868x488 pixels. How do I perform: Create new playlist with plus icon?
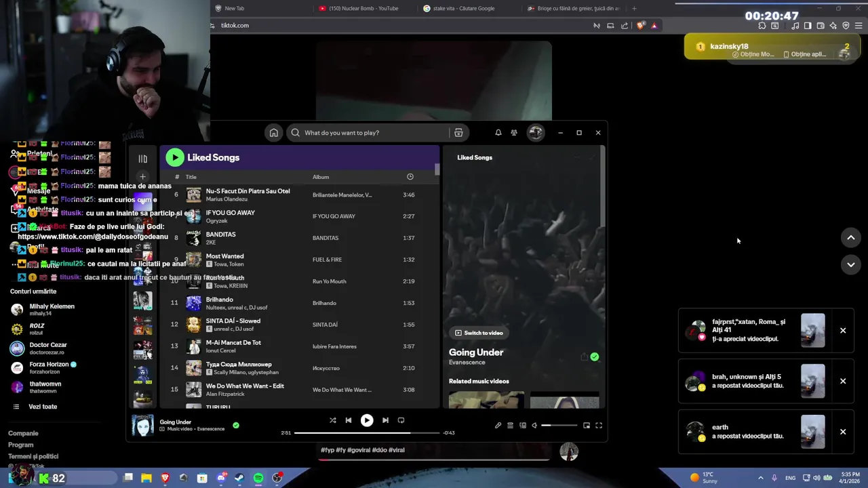[142, 177]
